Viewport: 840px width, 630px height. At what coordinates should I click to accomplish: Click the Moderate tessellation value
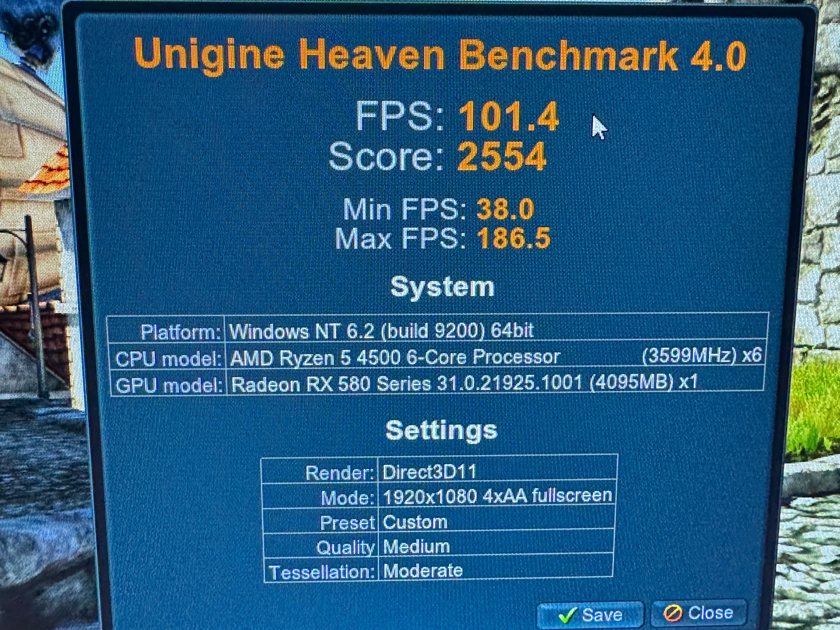point(423,571)
